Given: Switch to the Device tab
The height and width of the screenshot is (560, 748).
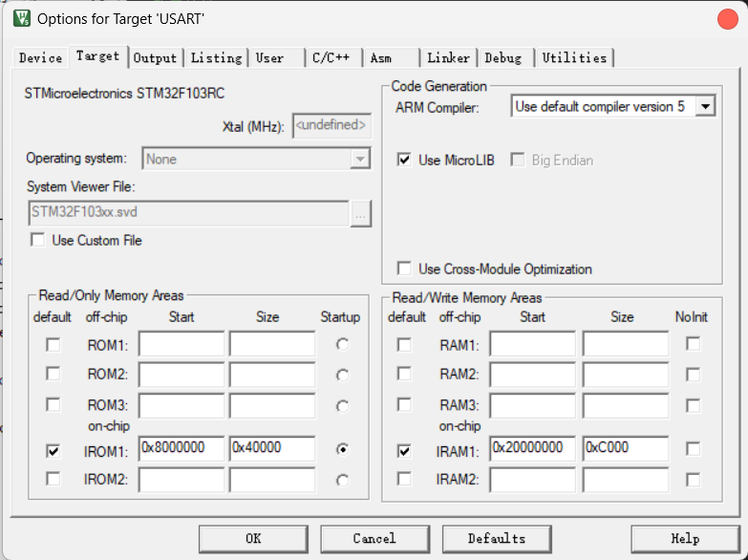Looking at the screenshot, I should tap(40, 58).
